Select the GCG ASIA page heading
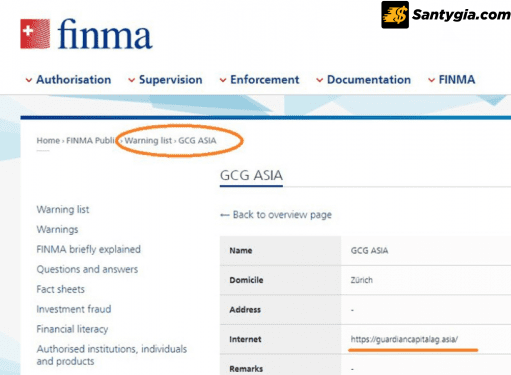Viewport: 511px width, 375px height. coord(251,175)
